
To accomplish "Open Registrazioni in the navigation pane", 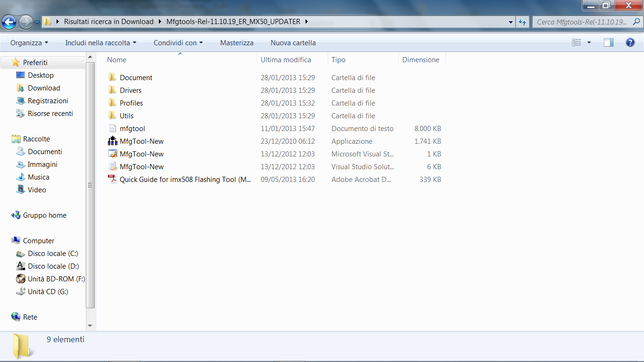I will coord(48,100).
